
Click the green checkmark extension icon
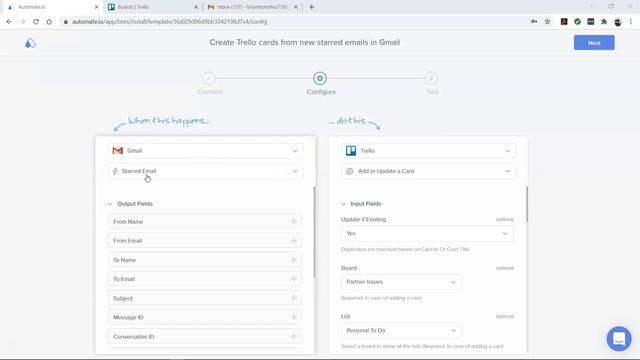[577, 22]
